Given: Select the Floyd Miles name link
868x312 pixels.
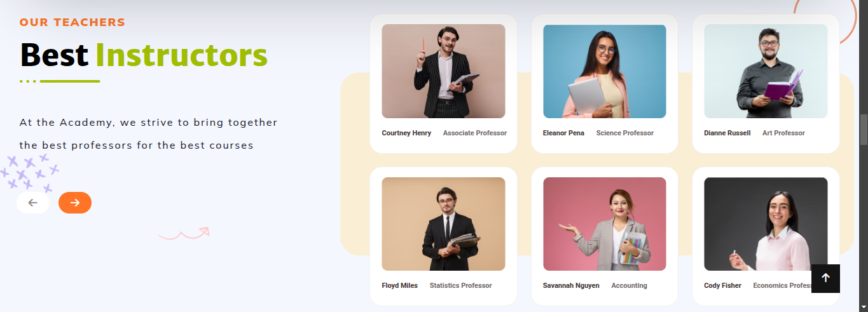Looking at the screenshot, I should [400, 285].
